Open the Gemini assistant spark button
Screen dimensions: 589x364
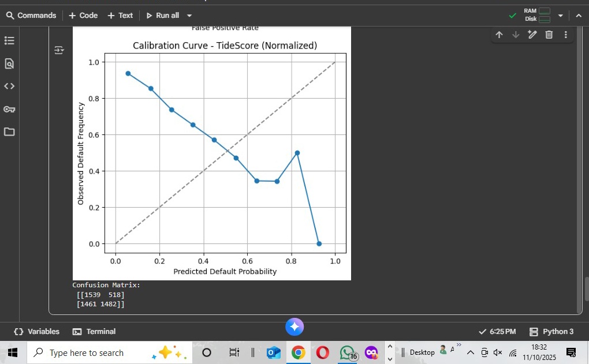tap(294, 327)
